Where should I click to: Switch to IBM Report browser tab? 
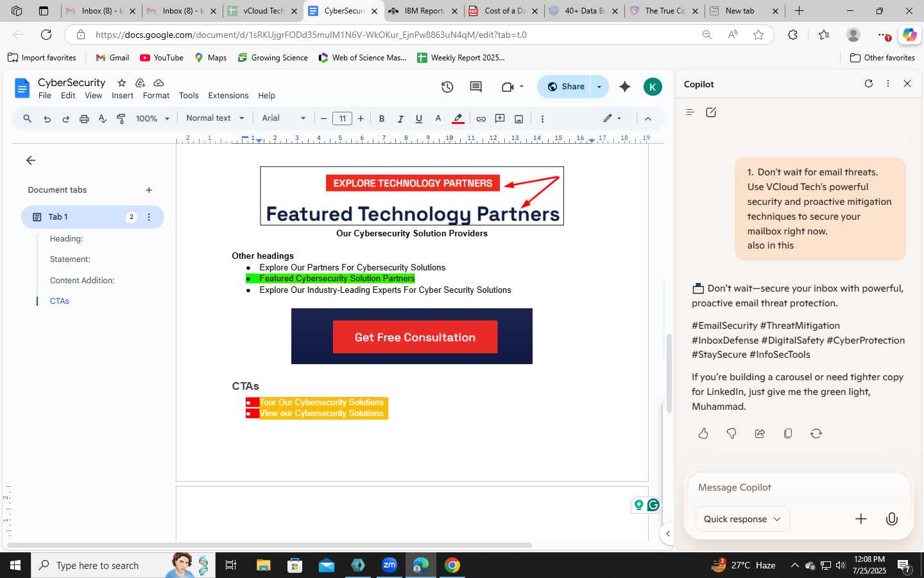[423, 11]
